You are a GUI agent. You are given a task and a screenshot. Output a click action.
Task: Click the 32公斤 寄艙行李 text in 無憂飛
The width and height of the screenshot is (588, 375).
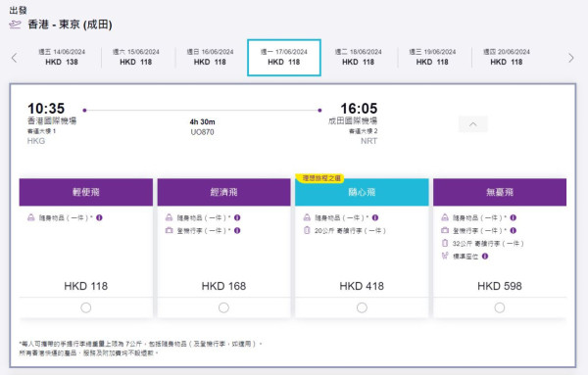[488, 244]
